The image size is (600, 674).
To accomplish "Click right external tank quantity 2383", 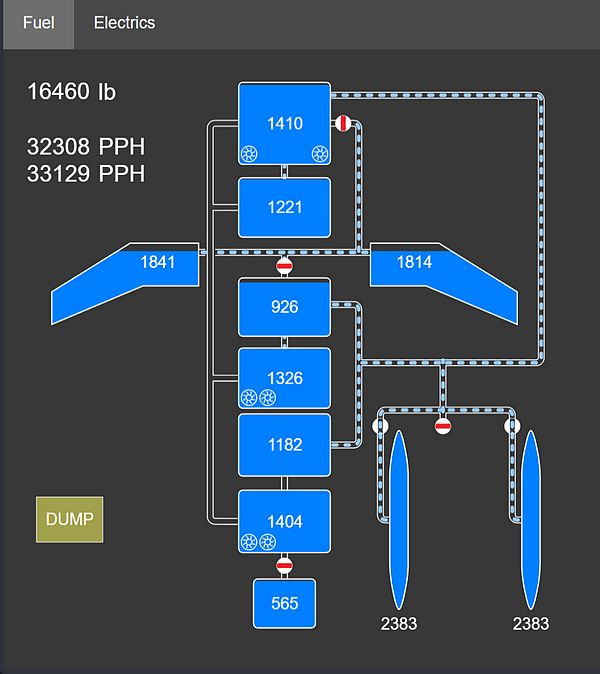I will (531, 624).
